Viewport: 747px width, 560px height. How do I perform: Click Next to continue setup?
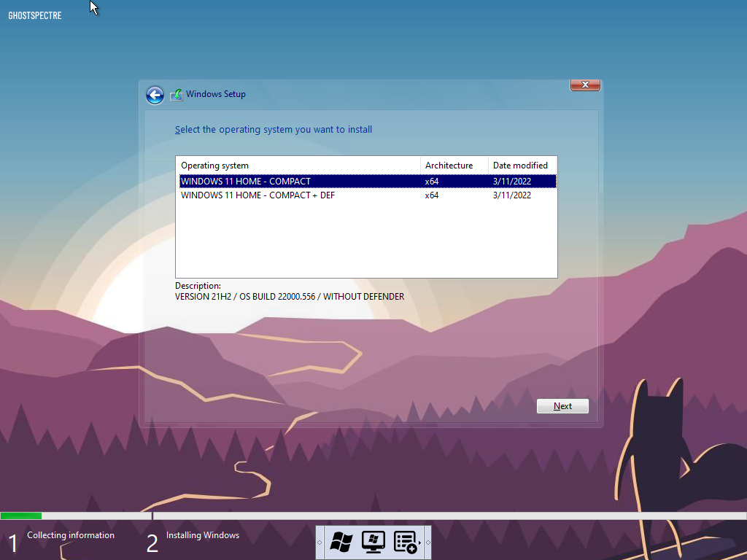coord(562,406)
